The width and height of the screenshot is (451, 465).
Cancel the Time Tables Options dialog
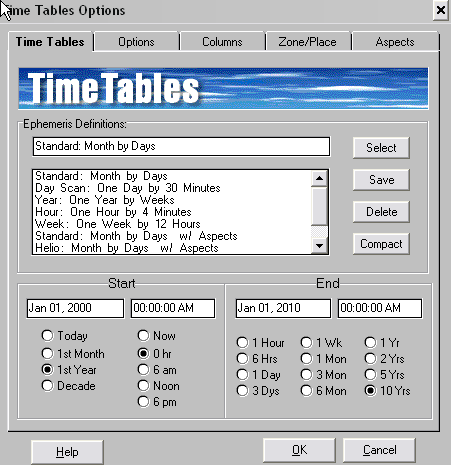[379, 450]
